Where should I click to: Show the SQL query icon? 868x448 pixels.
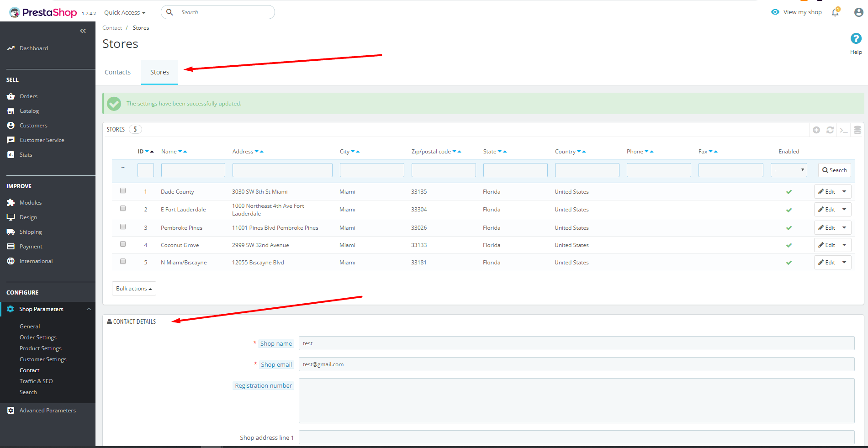point(844,130)
